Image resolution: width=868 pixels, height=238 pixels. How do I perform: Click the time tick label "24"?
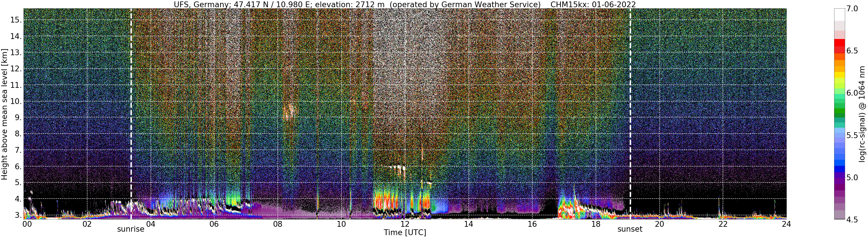[x=786, y=224]
